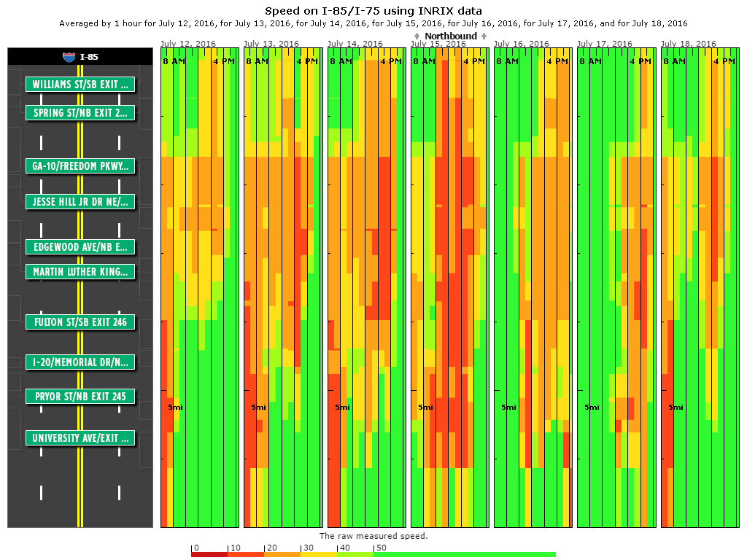The width and height of the screenshot is (747, 560).
Task: Select the Williams St/SB exit sign
Action: click(80, 85)
